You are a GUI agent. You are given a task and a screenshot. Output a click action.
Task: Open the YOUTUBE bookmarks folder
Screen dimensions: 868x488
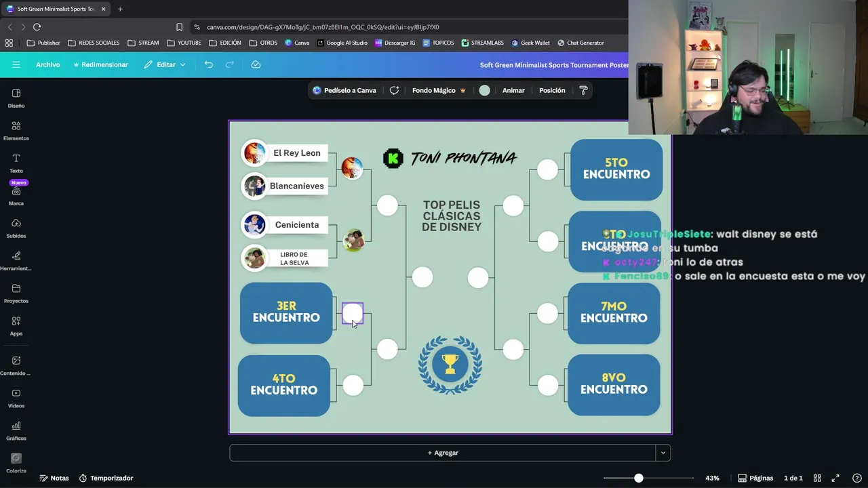(184, 43)
